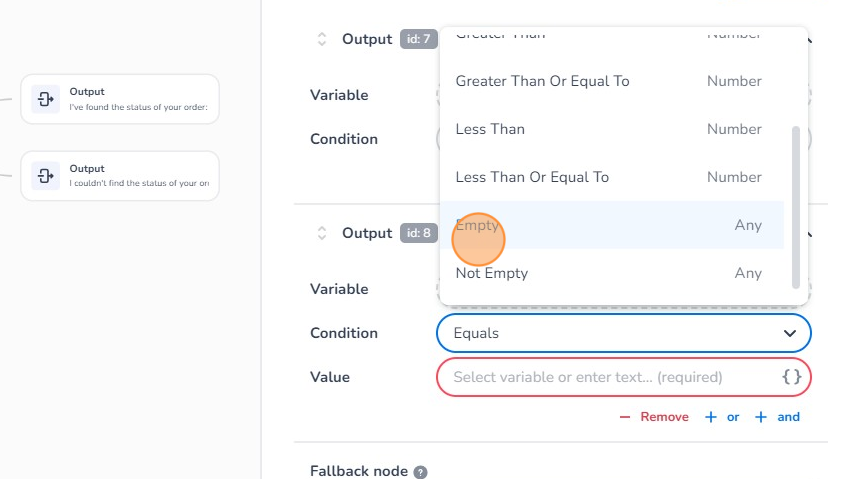Click the id: 7 badge
The width and height of the screenshot is (860, 479).
click(x=418, y=39)
